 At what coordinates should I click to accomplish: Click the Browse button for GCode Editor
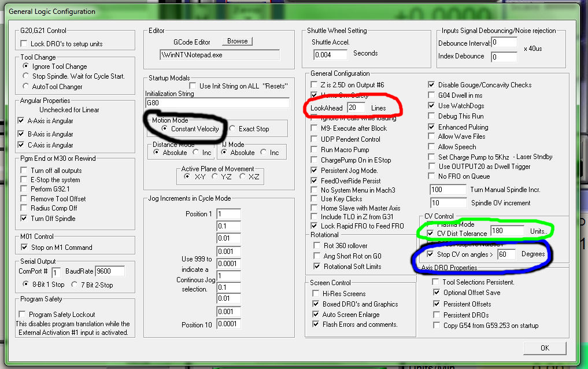pos(237,41)
